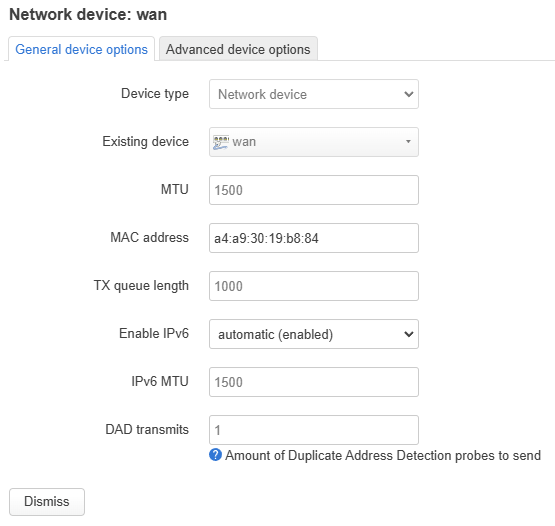
Task: Click the Duplicate Address Detection hint text
Action: [x=383, y=455]
